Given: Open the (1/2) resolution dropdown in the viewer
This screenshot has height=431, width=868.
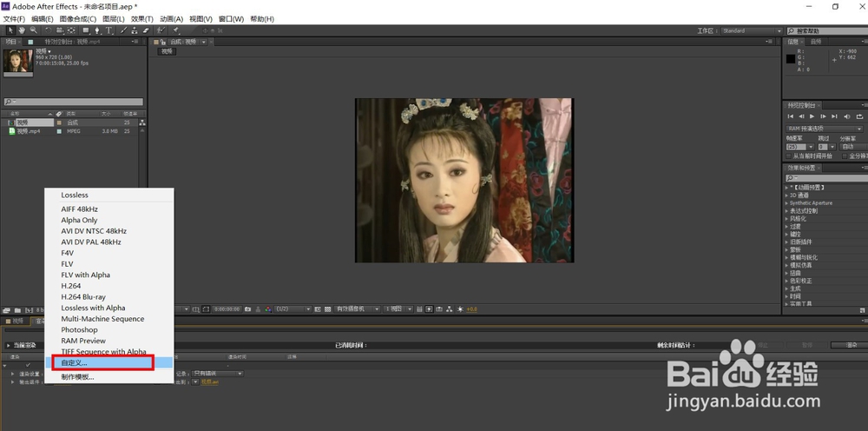Looking at the screenshot, I should (293, 309).
